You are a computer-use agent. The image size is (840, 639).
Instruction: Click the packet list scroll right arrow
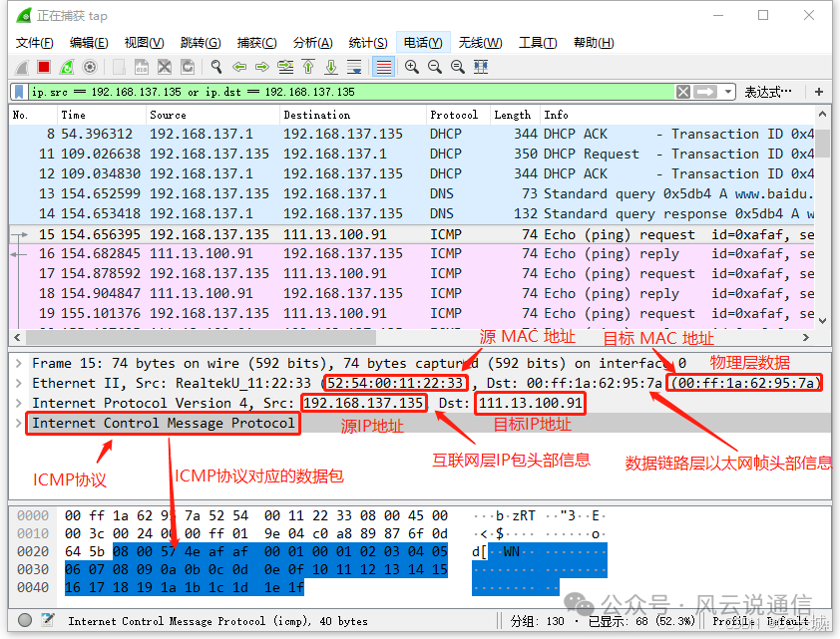coord(806,338)
